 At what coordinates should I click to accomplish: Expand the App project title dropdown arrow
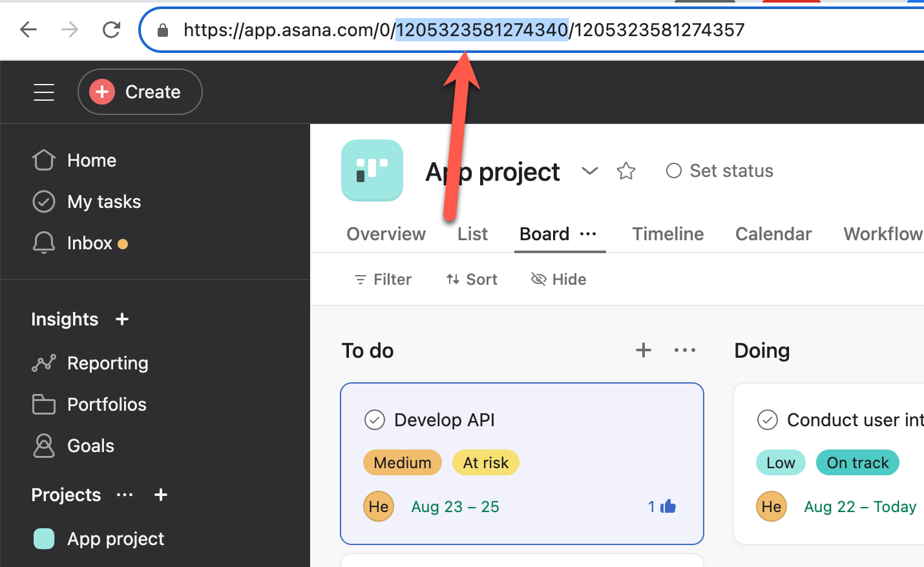coord(589,171)
